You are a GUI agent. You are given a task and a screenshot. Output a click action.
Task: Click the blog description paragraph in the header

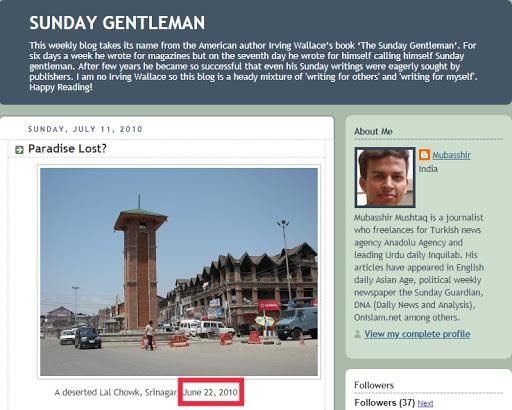(x=253, y=66)
